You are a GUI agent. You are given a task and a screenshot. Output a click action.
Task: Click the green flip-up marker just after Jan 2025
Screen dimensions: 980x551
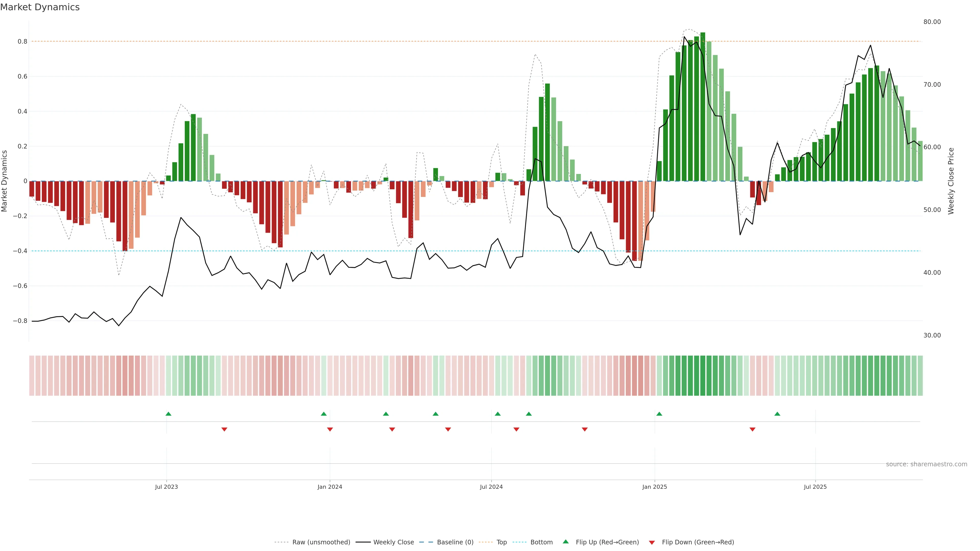click(x=659, y=414)
